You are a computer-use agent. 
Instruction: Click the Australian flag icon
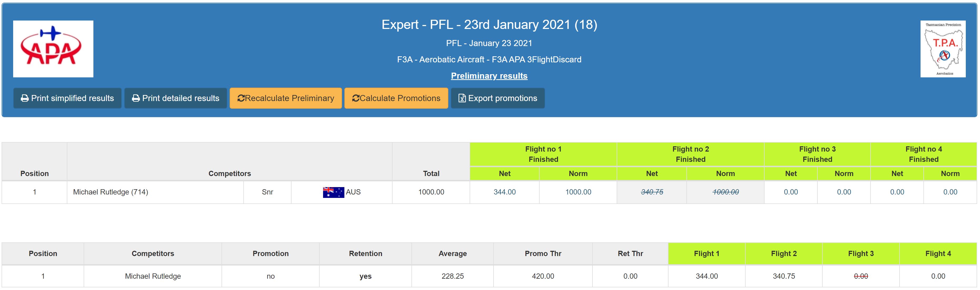point(333,192)
